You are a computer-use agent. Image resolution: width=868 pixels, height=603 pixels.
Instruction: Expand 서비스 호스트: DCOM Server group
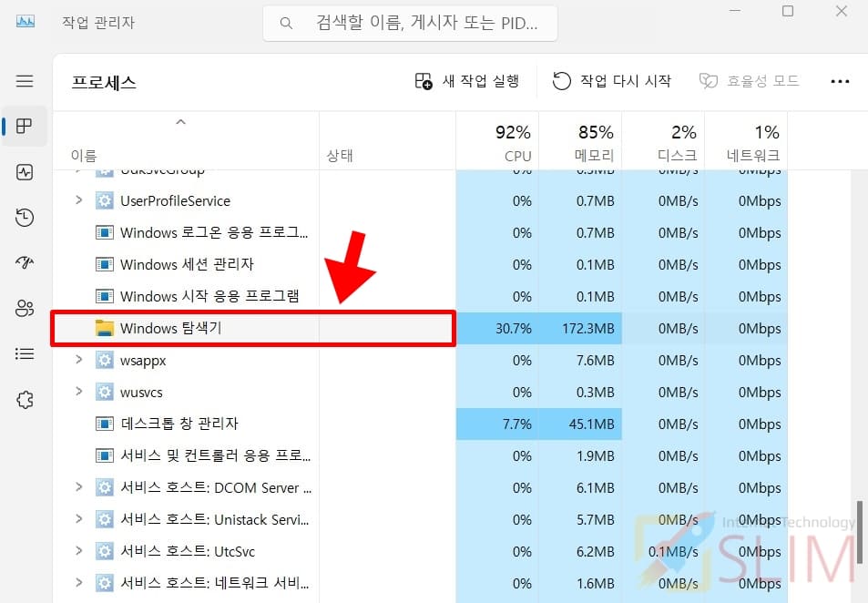tap(78, 486)
